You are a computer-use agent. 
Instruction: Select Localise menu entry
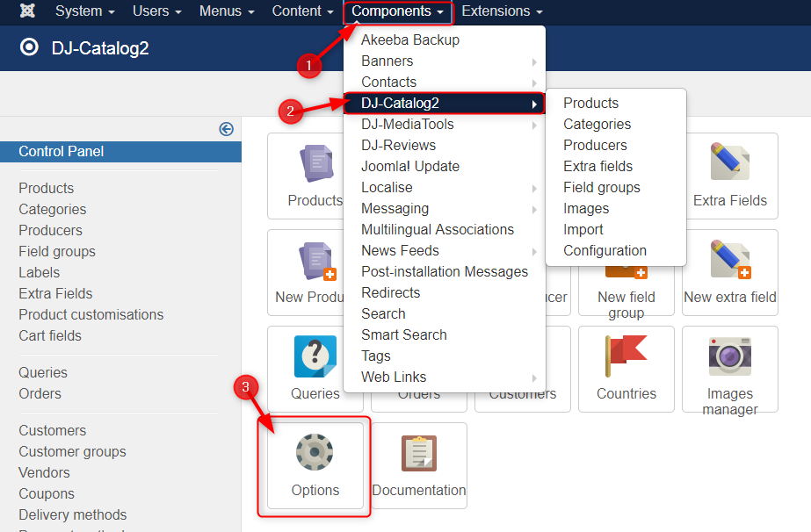pyautogui.click(x=445, y=187)
